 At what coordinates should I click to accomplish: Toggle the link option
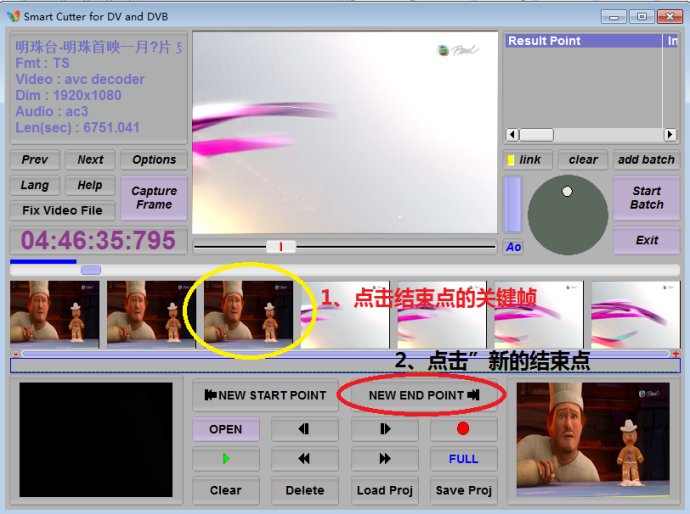(528, 159)
